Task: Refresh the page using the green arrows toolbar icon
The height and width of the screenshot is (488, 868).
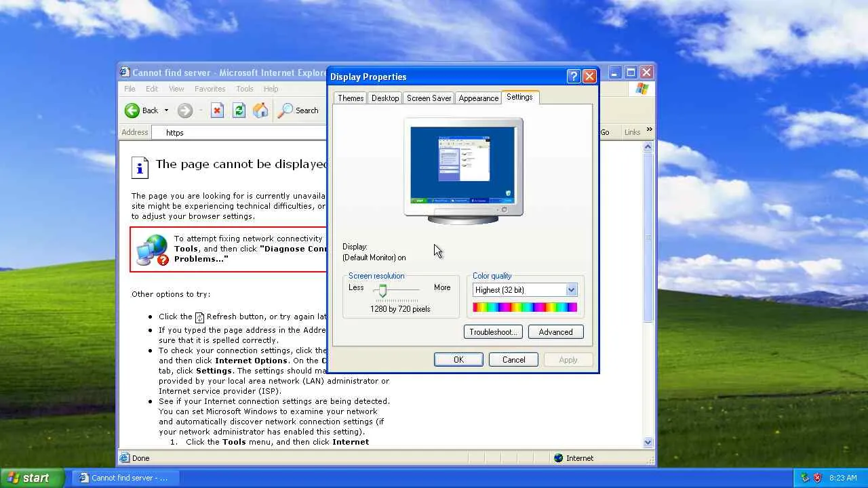Action: [239, 110]
